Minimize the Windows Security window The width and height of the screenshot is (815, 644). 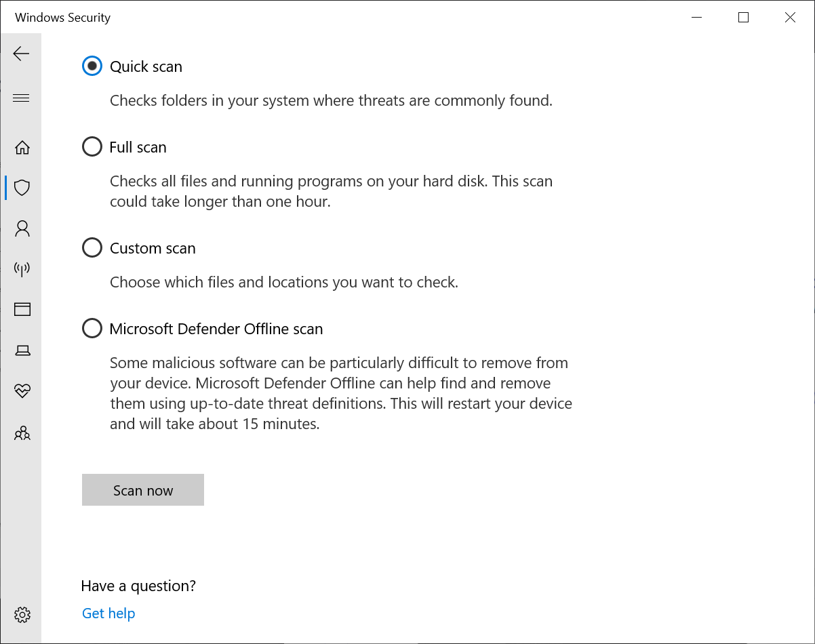696,18
